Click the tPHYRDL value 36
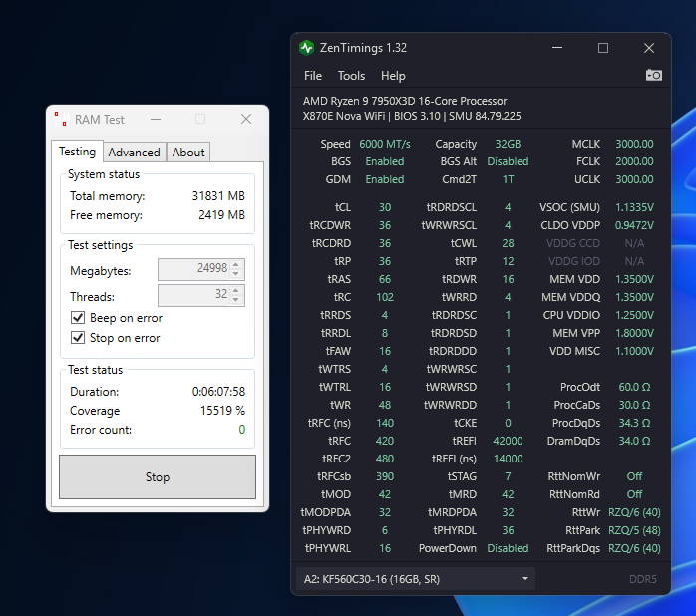The image size is (696, 616). pyautogui.click(x=508, y=530)
